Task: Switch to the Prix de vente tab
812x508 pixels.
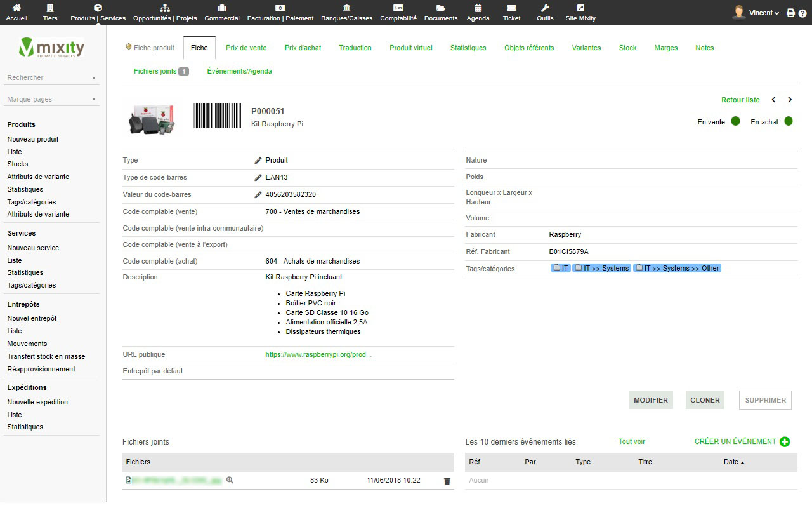Action: (x=246, y=48)
